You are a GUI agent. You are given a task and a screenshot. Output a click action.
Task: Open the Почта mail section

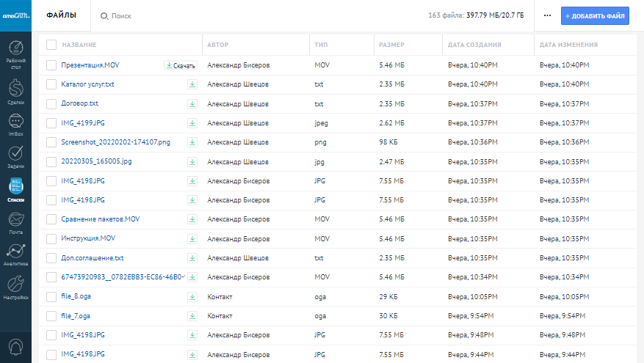[15, 221]
